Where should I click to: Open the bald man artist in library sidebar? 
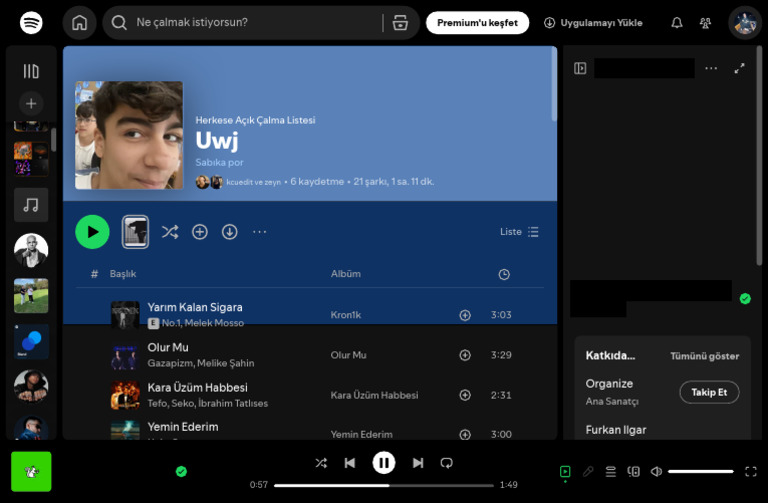click(31, 250)
